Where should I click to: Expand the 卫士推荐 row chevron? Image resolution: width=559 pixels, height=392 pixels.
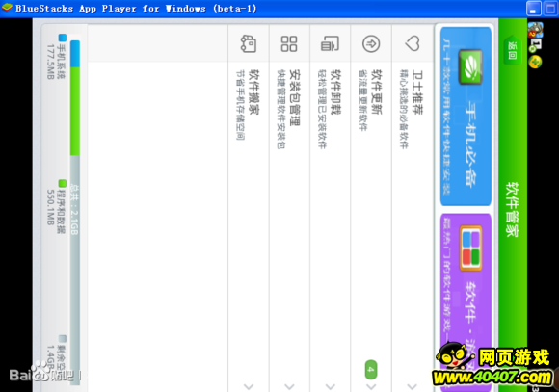click(x=413, y=386)
